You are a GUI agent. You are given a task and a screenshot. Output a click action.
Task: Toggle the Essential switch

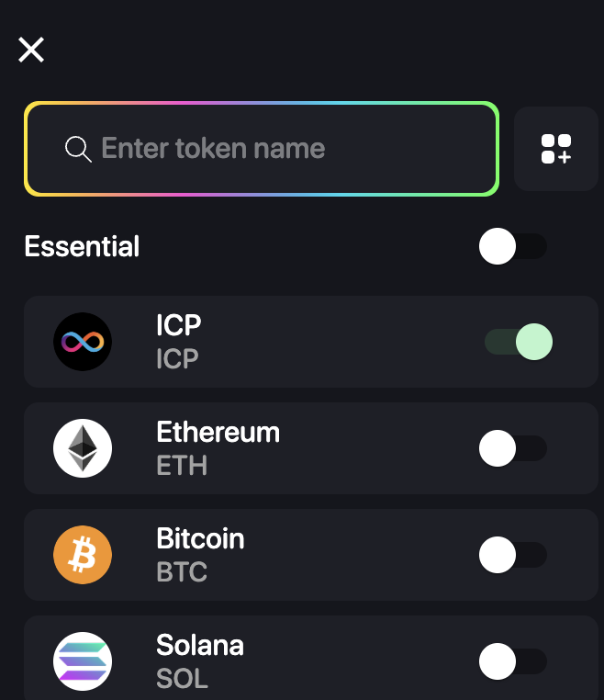[x=512, y=247]
